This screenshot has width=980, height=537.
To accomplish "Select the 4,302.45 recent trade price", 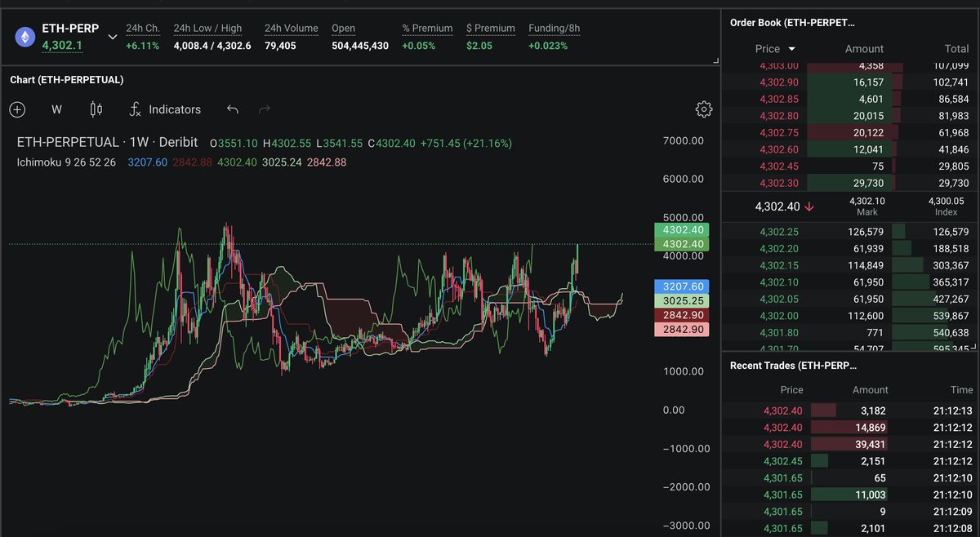I will (x=783, y=461).
